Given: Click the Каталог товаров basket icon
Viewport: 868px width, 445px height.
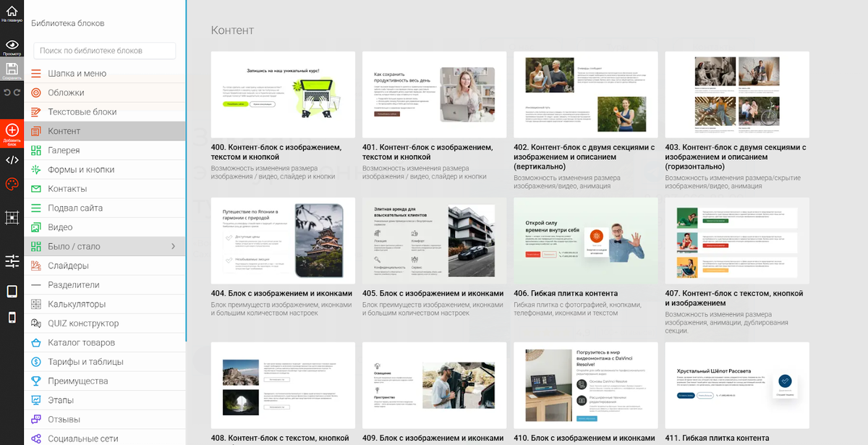Looking at the screenshot, I should (x=36, y=342).
